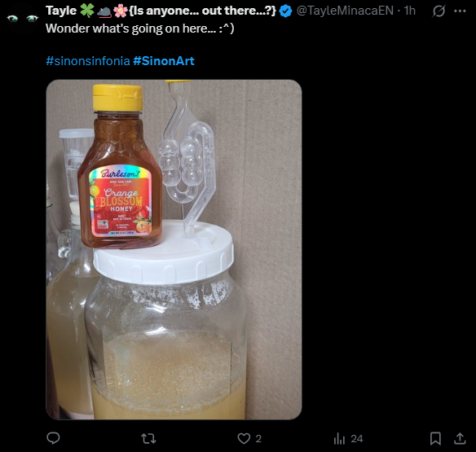Viewport: 476px width, 452px height.
Task: Open the Grok slash-circle icon
Action: pyautogui.click(x=439, y=11)
